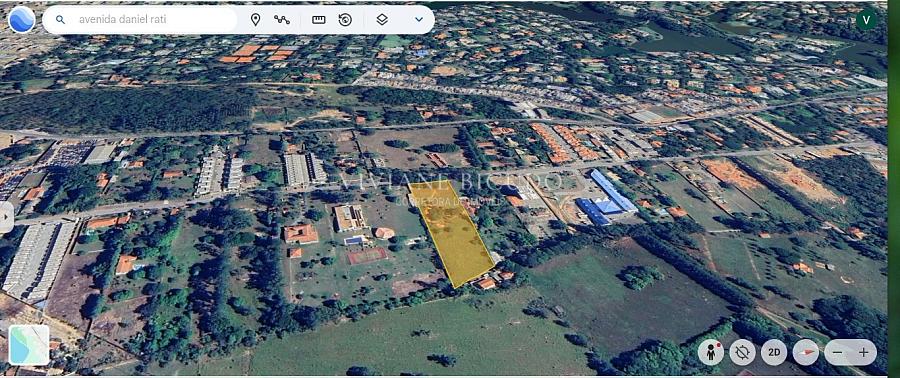The height and width of the screenshot is (378, 900).
Task: Open the historical imagery icon
Action: 345,20
